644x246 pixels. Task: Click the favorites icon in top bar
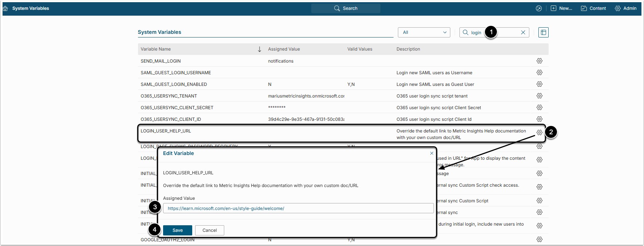539,8
